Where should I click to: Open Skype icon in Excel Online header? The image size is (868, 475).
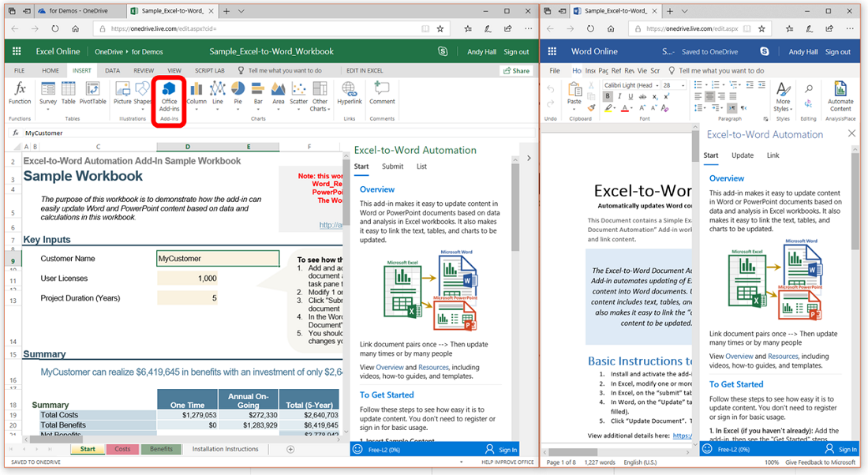pos(443,51)
